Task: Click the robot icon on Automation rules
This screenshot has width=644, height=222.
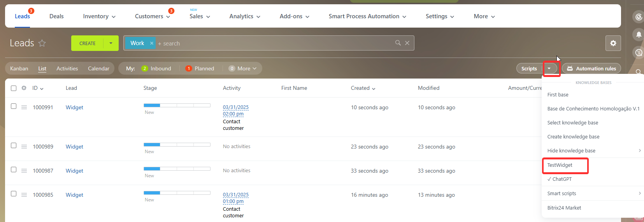Action: (x=570, y=68)
